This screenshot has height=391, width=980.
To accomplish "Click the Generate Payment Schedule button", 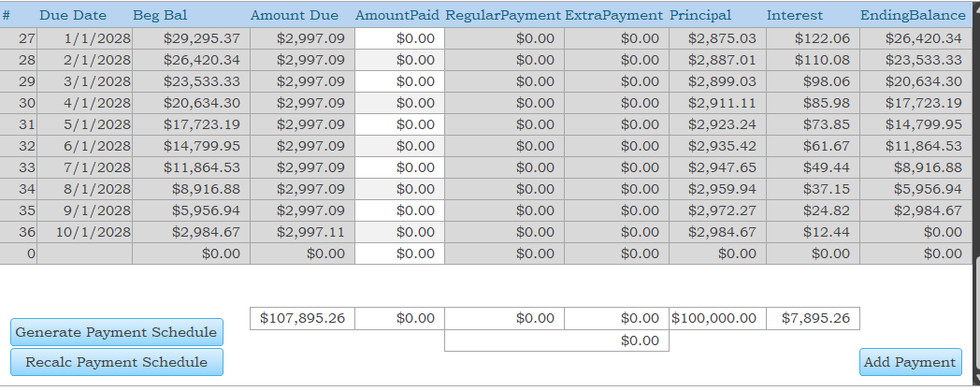I will click(x=116, y=332).
